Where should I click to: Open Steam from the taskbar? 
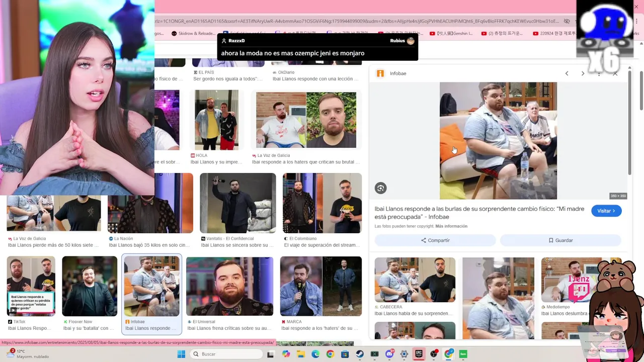360,354
